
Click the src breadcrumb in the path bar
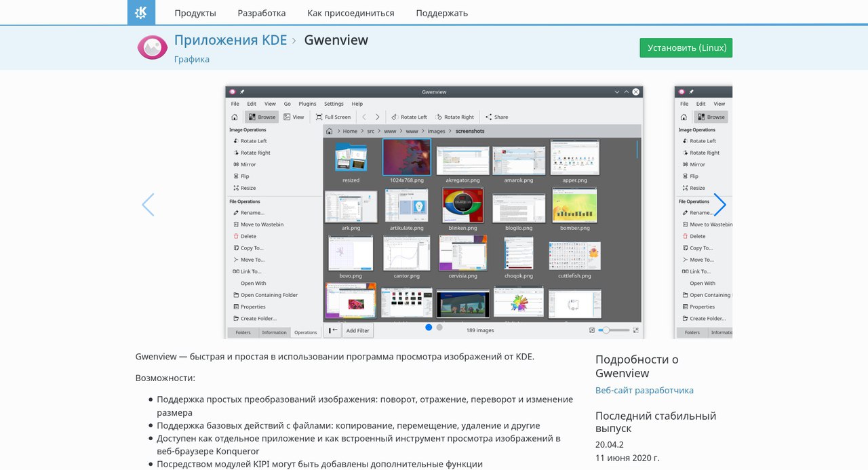tap(371, 131)
